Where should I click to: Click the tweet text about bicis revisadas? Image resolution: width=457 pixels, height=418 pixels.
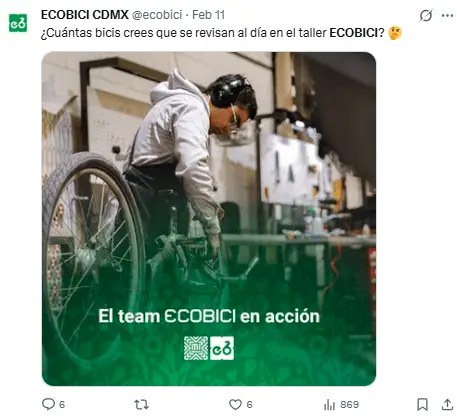(x=212, y=33)
